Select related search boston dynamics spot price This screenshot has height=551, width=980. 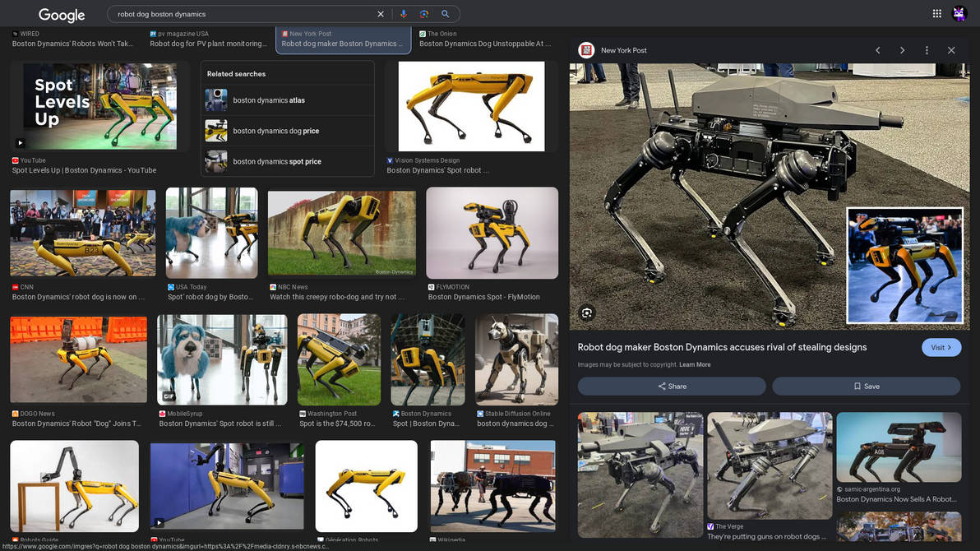[288, 161]
